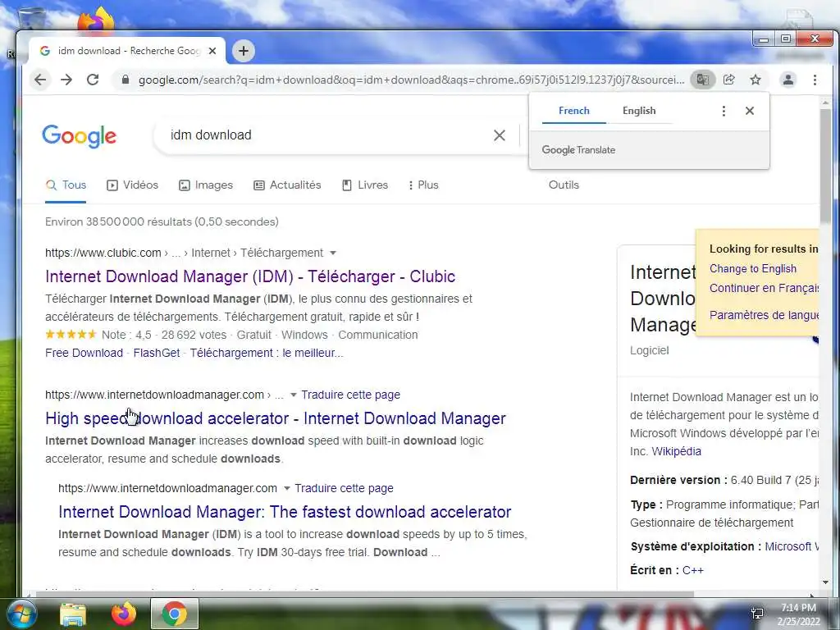Close the idm download tab

click(x=212, y=51)
